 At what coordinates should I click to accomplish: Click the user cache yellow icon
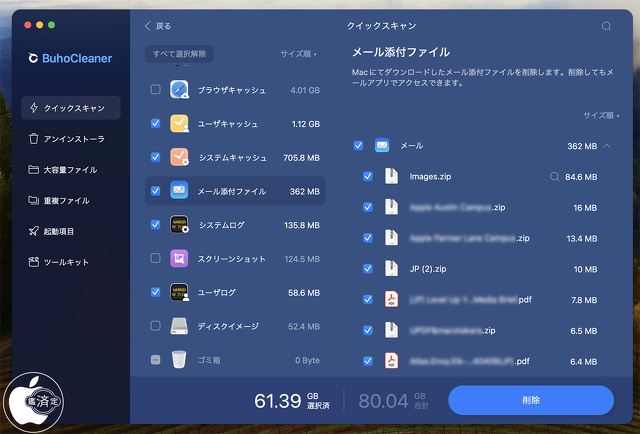(179, 123)
